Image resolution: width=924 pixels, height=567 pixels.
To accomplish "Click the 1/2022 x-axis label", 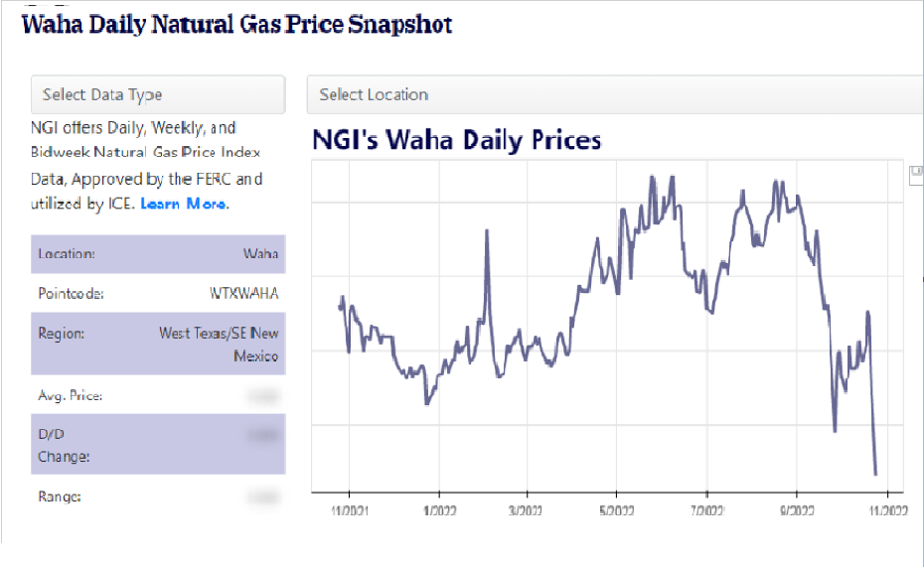I will (438, 510).
